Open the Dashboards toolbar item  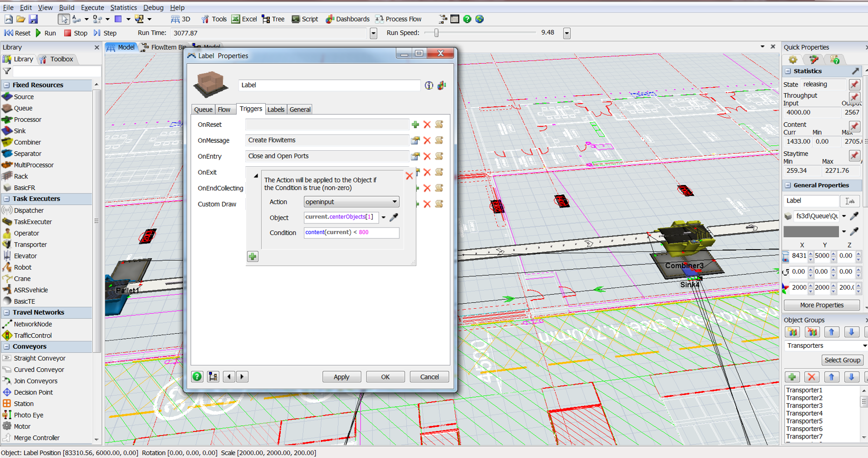click(x=348, y=19)
